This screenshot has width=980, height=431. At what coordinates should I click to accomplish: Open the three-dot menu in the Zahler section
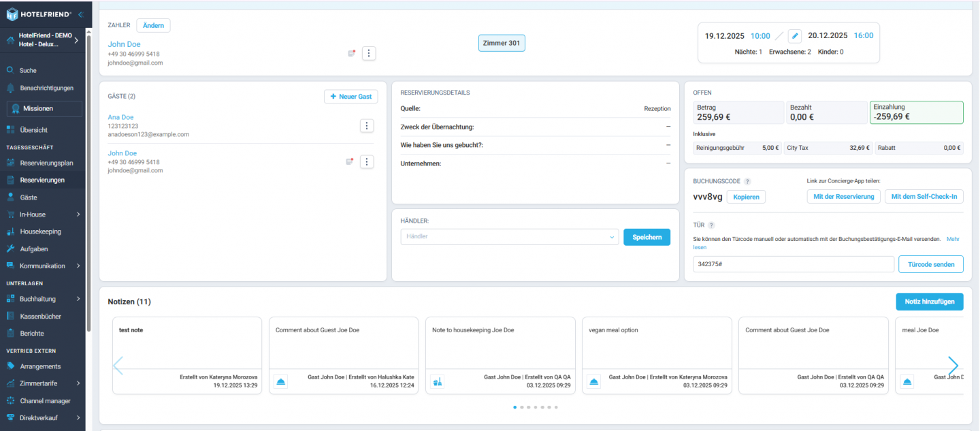click(x=368, y=53)
